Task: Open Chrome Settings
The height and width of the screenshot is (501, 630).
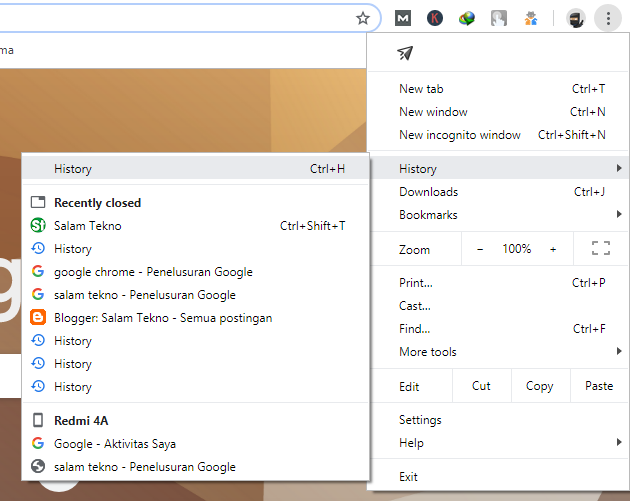Action: pos(498,420)
